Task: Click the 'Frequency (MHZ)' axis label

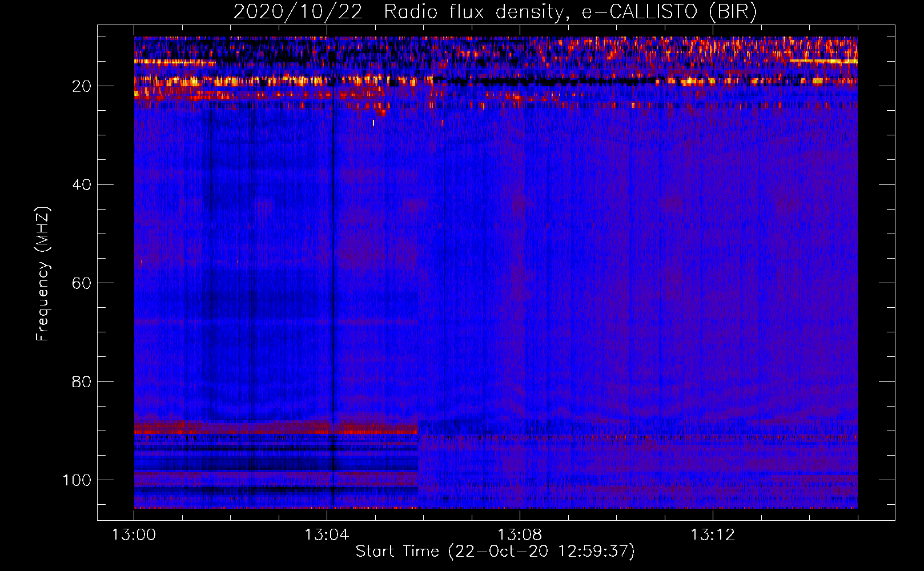Action: tap(43, 274)
